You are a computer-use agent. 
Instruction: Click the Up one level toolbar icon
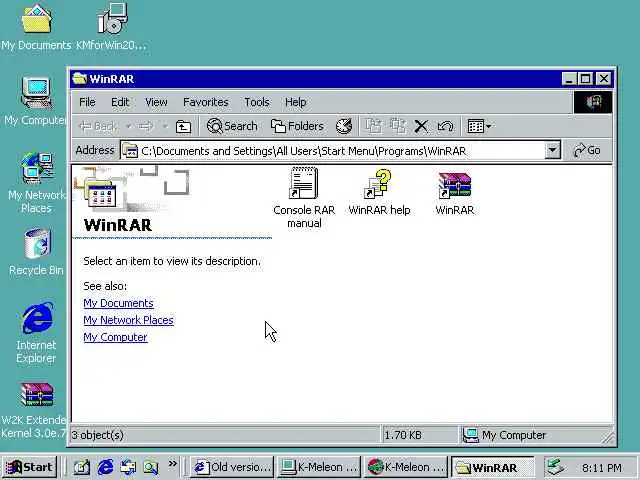click(183, 127)
